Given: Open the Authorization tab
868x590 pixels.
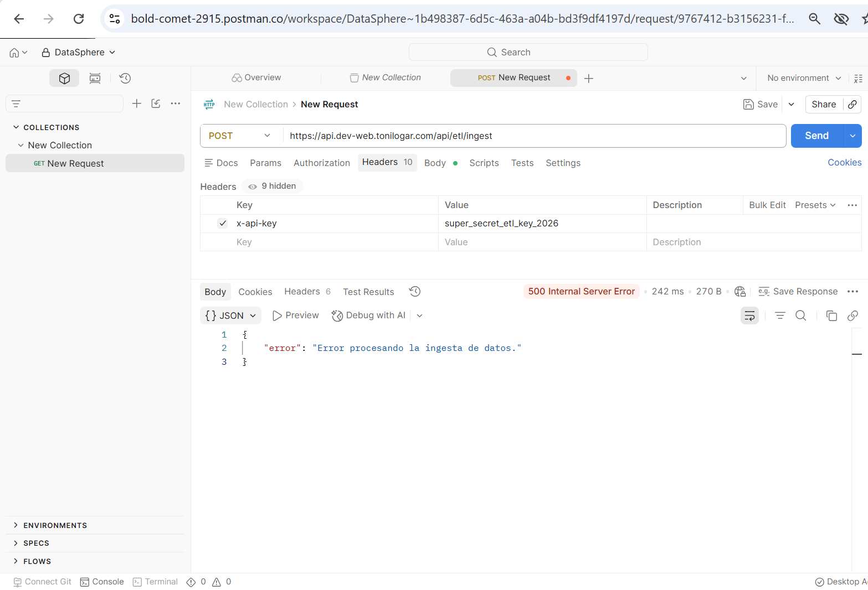Looking at the screenshot, I should point(322,163).
